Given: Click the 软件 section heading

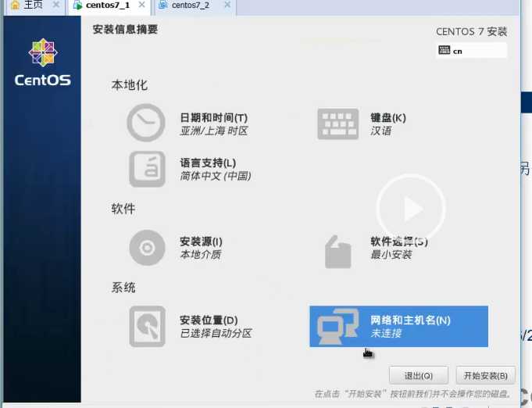Looking at the screenshot, I should click(123, 209).
